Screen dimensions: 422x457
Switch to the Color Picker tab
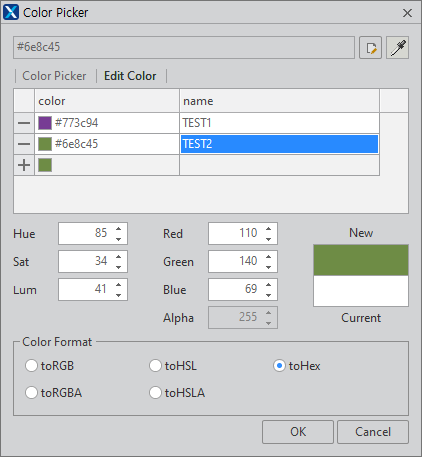pyautogui.click(x=54, y=76)
